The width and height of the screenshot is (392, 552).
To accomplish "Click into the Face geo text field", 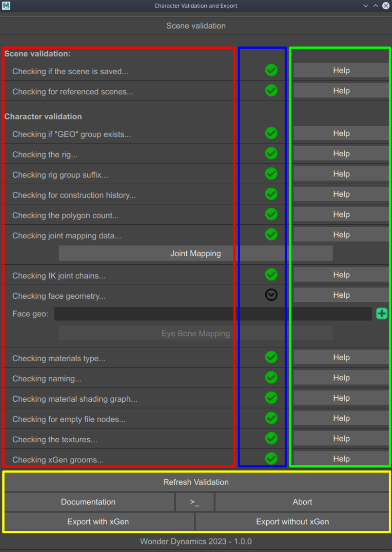I will [x=213, y=314].
